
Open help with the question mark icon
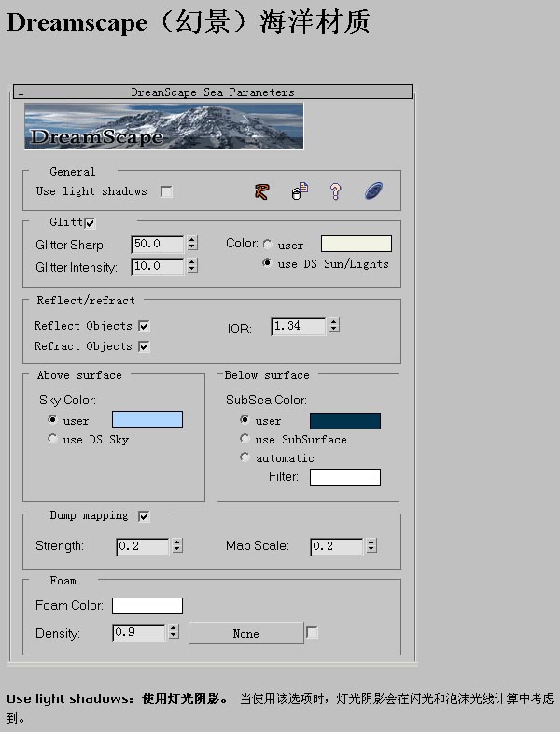(x=335, y=191)
